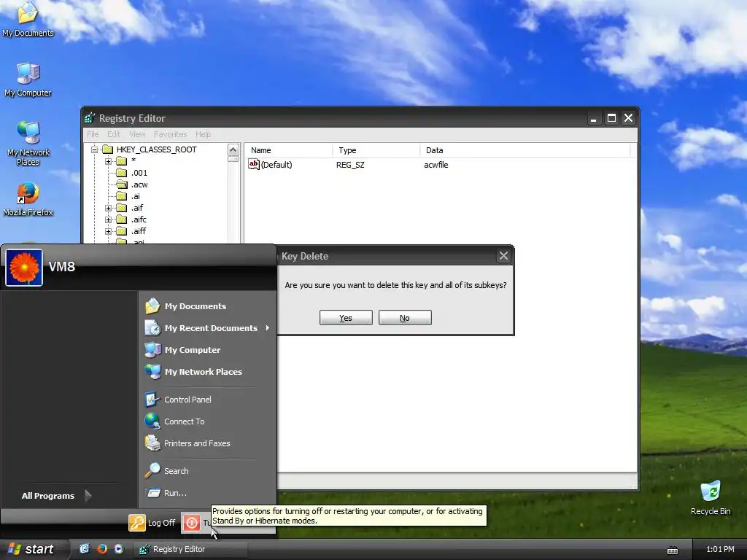Collapse HKEY_CLASSES_ROOT tree node
The width and height of the screenshot is (747, 560).
point(94,149)
